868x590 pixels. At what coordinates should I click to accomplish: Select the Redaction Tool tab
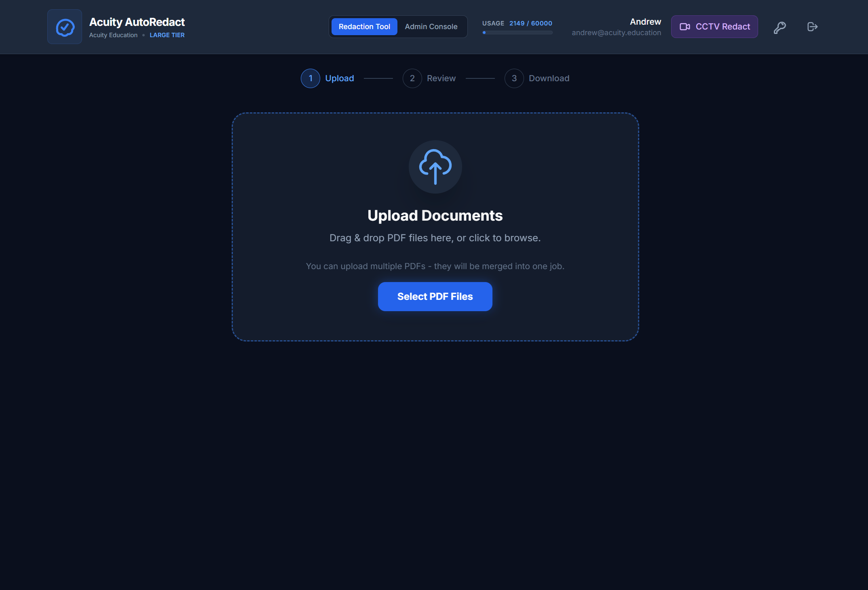[x=364, y=27]
